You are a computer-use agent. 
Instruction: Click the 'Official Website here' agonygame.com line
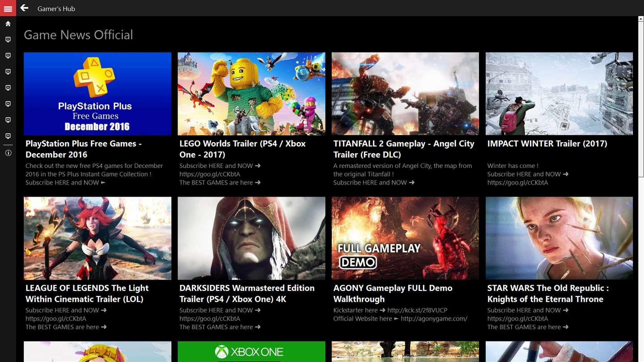(x=400, y=319)
